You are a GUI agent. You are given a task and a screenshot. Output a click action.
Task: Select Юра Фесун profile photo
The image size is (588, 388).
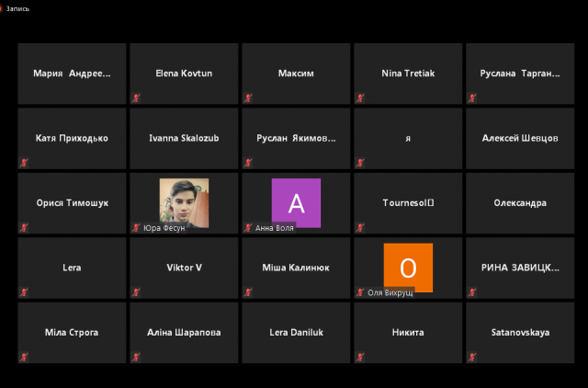click(184, 203)
